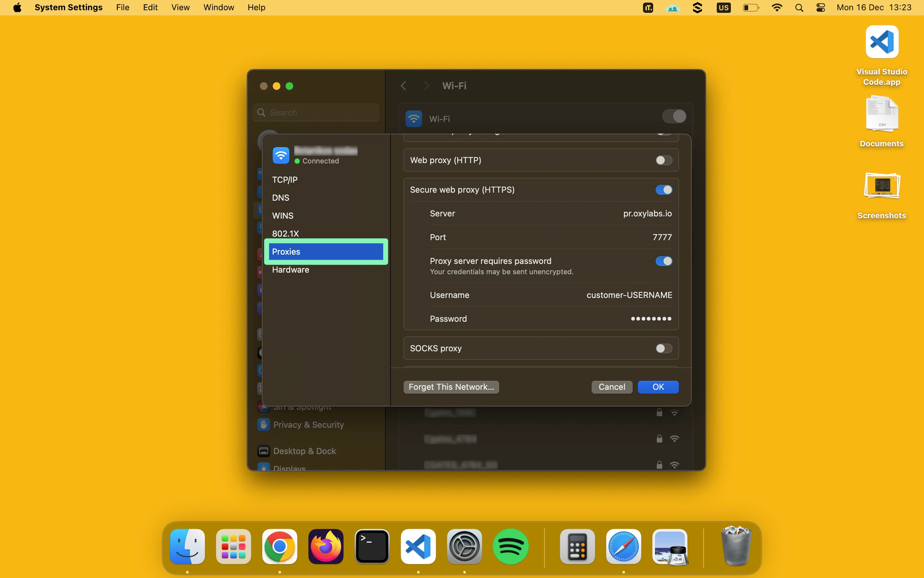This screenshot has height=578, width=924.
Task: Click the stacked layers icon in menu bar
Action: (x=697, y=8)
